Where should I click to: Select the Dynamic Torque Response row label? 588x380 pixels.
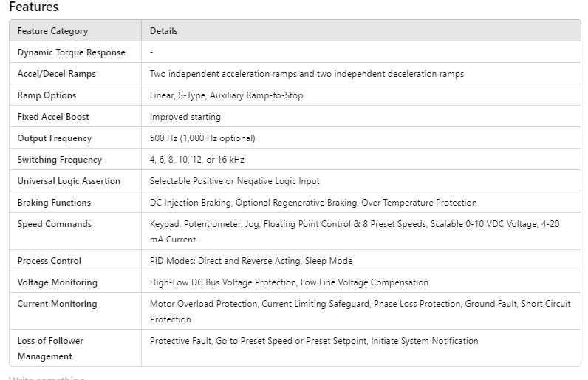pyautogui.click(x=71, y=52)
